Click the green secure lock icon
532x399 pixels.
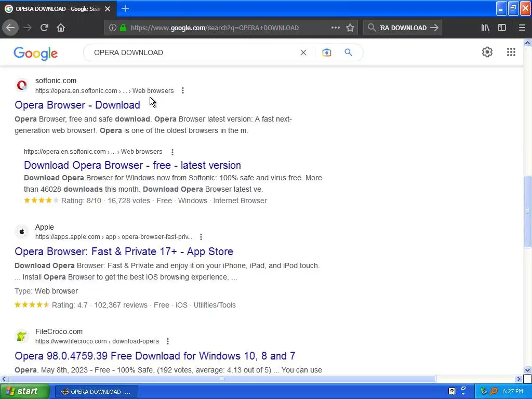point(123,28)
